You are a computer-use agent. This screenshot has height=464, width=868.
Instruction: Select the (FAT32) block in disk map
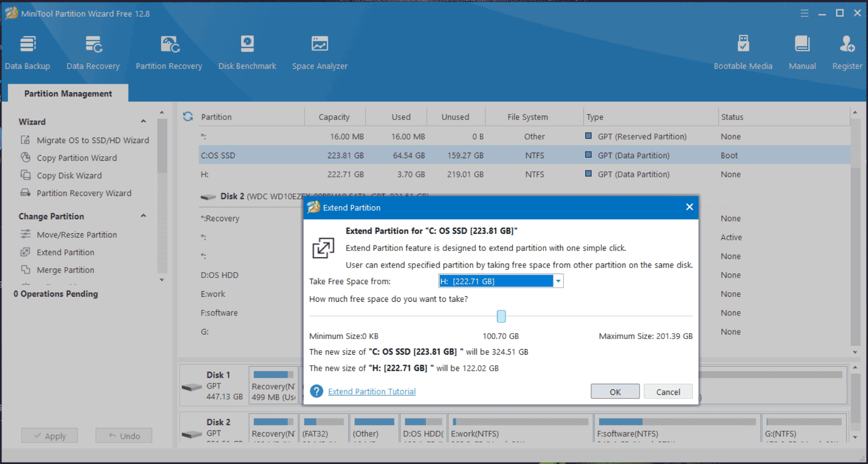coord(323,428)
